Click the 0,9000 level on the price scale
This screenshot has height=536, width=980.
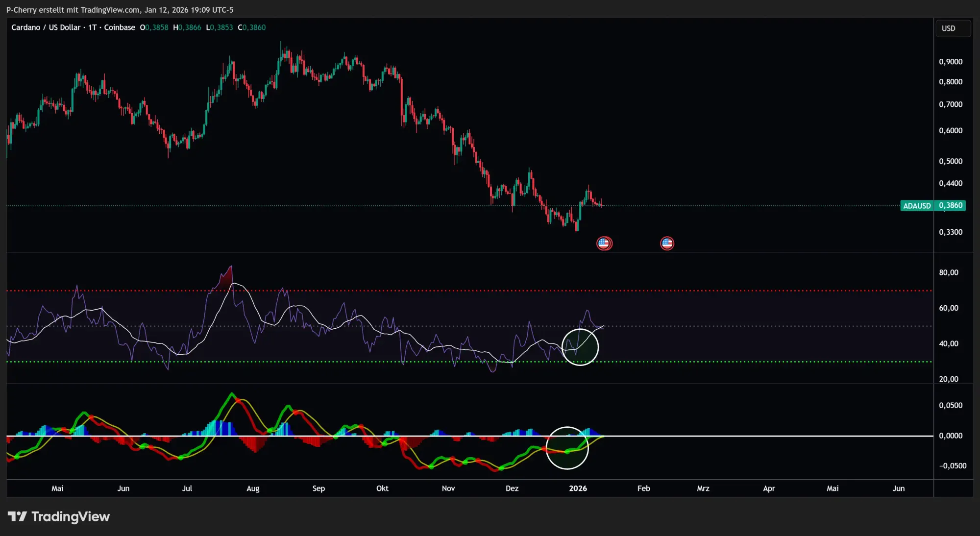point(951,61)
